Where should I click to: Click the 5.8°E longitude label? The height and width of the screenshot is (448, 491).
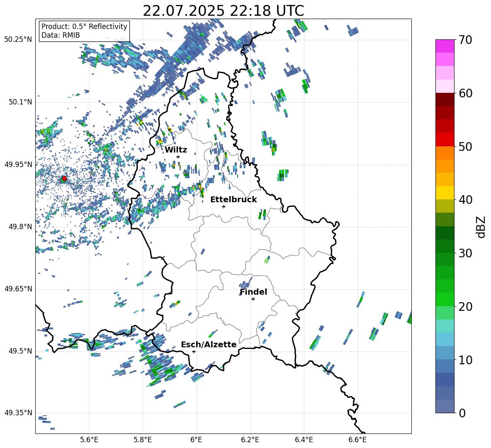click(143, 440)
